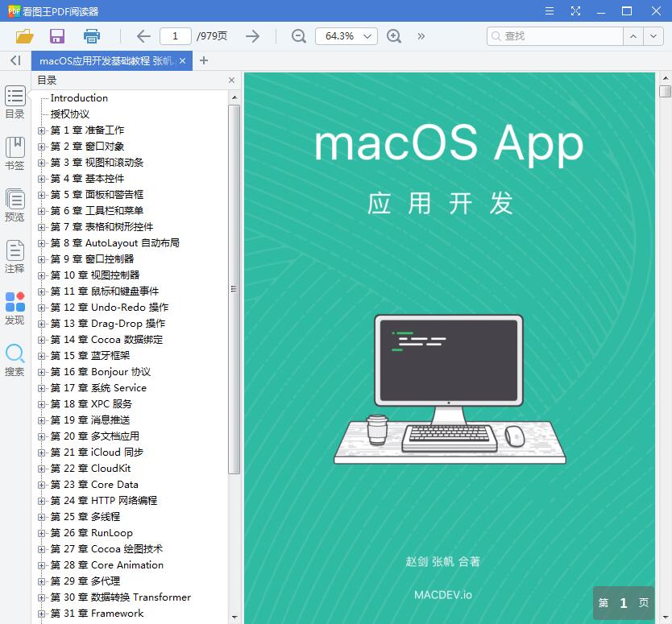Show more toolbar tools via the chevron
Screen dimensions: 672x624
click(418, 36)
